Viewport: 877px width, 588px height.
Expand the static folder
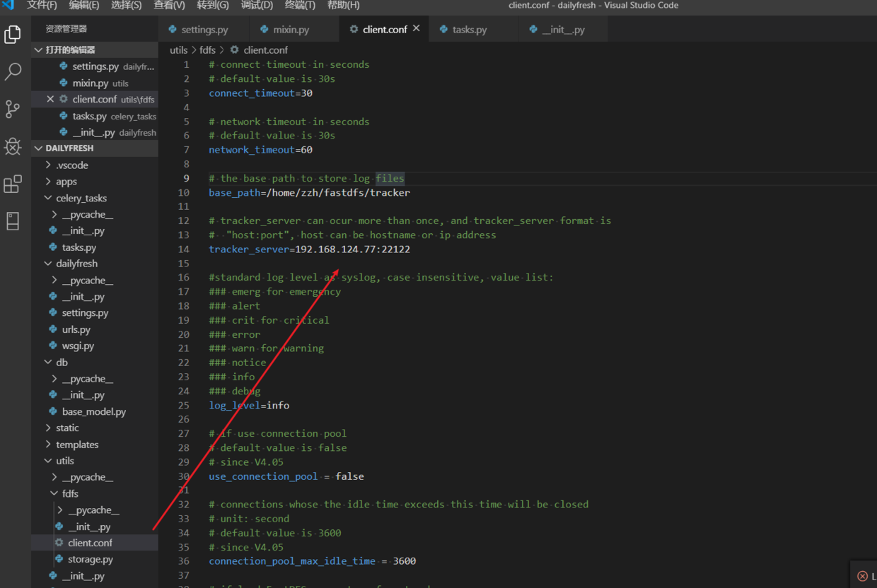95,428
